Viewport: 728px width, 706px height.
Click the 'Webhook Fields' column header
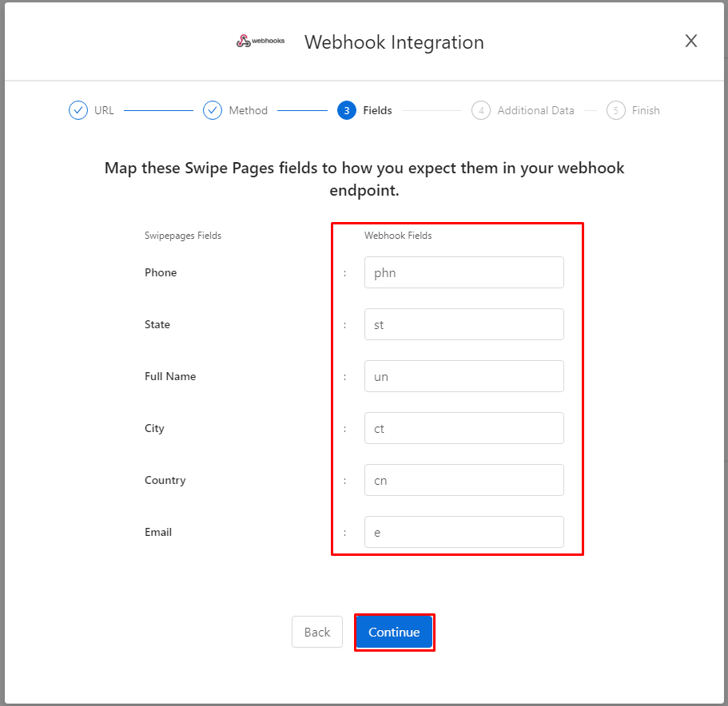[398, 236]
